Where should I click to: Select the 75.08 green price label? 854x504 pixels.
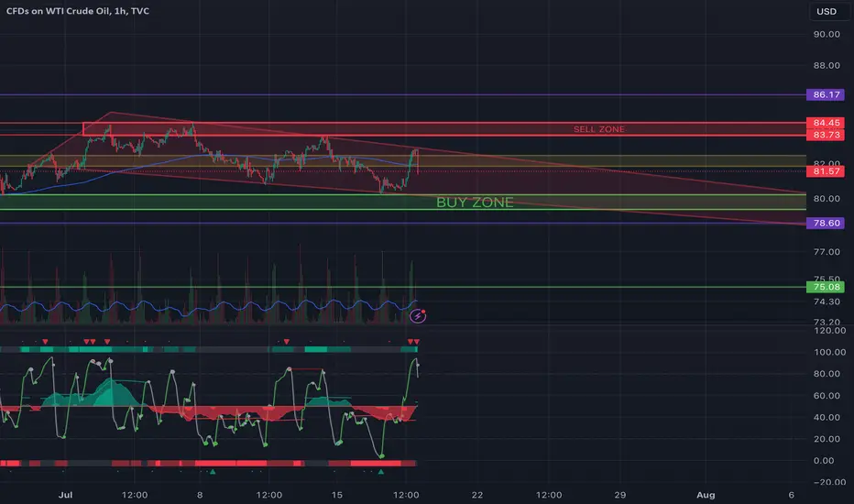click(x=826, y=287)
